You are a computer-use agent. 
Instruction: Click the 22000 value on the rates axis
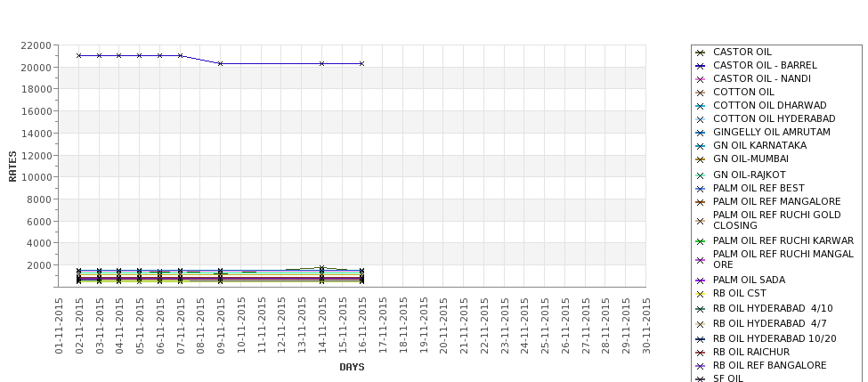click(x=37, y=45)
